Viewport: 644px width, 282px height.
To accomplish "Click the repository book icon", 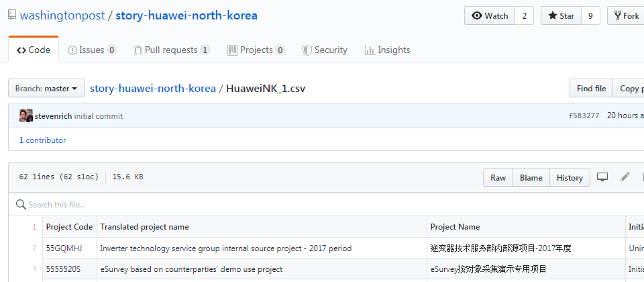I will tap(12, 15).
